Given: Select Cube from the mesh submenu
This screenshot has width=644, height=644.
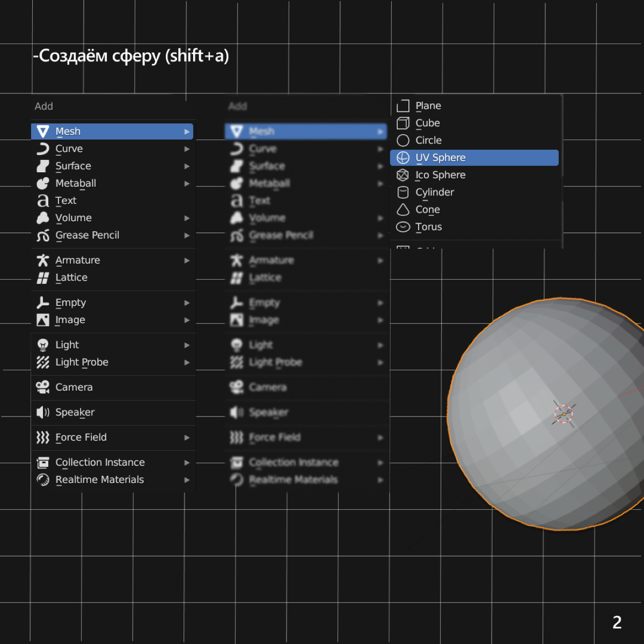Looking at the screenshot, I should (428, 123).
